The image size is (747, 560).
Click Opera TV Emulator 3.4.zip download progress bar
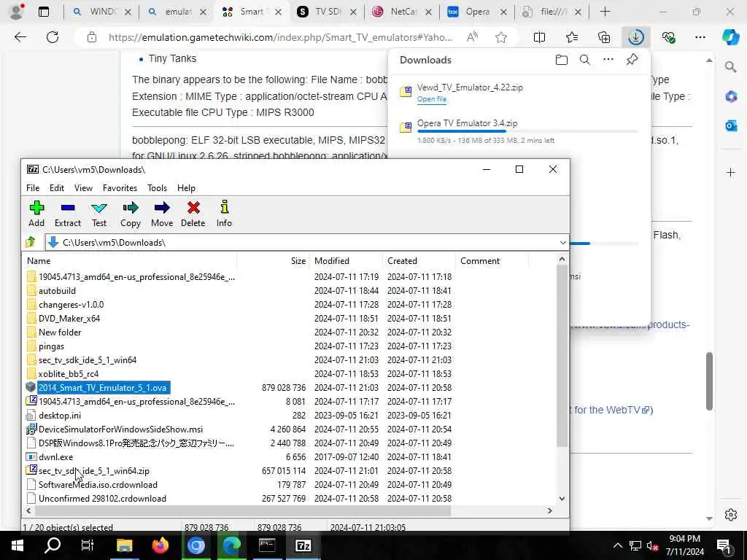coord(527,131)
